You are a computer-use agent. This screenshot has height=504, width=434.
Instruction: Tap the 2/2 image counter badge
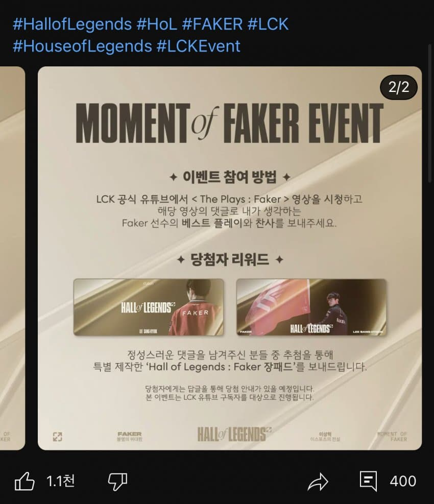pyautogui.click(x=399, y=87)
